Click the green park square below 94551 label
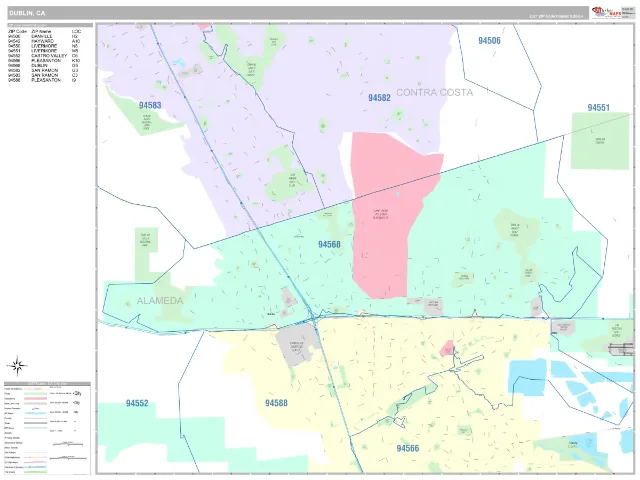 [600, 141]
